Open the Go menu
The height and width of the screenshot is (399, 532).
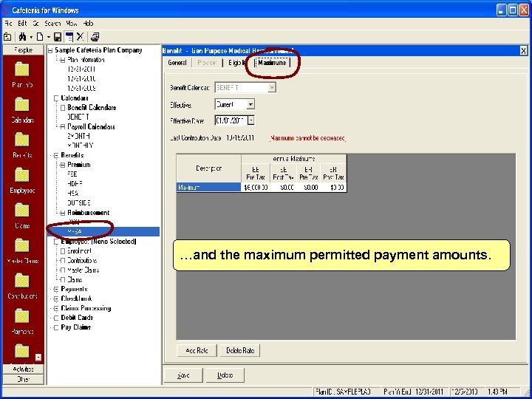pyautogui.click(x=36, y=24)
